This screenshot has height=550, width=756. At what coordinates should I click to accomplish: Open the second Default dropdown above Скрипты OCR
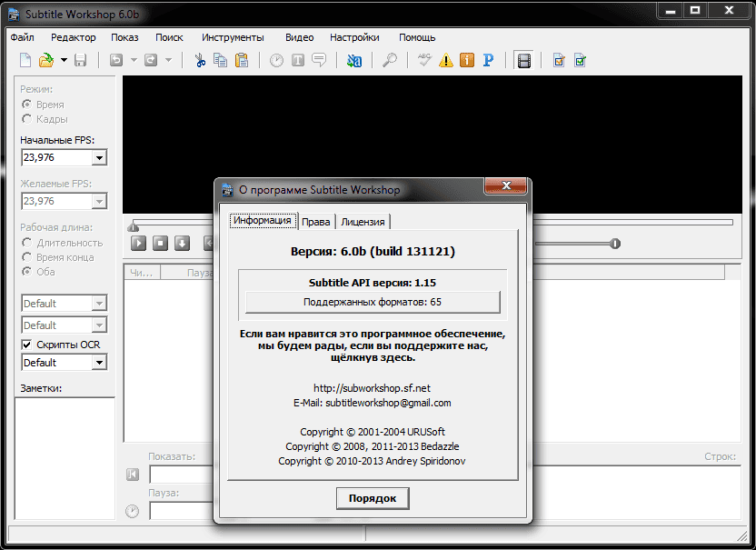(x=99, y=325)
